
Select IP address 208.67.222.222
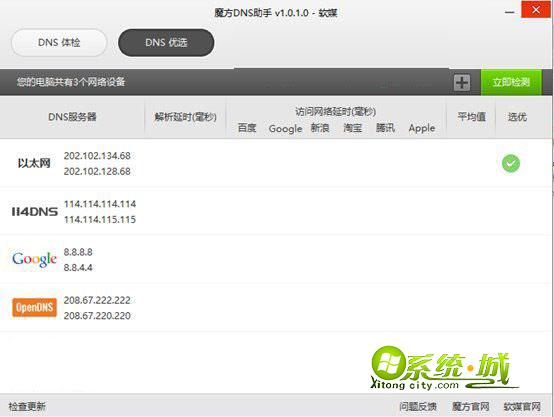pos(97,300)
